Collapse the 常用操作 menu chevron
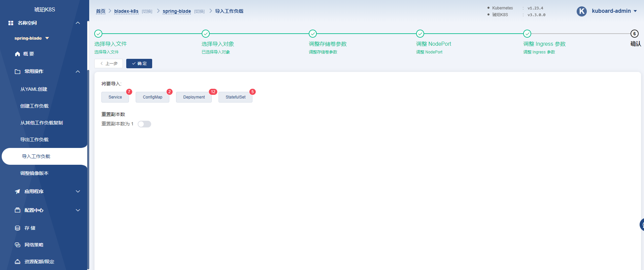Screen dimensions: 644x270 (78, 72)
